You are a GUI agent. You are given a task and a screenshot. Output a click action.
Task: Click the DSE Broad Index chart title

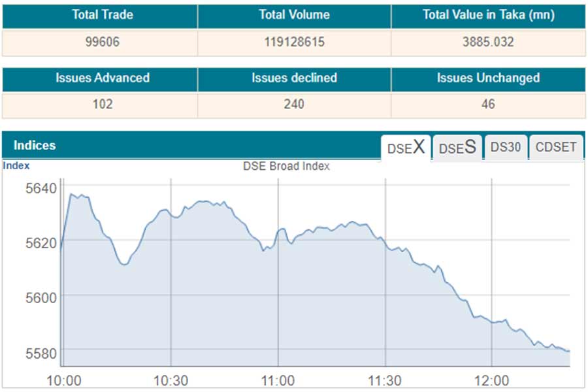click(x=286, y=166)
